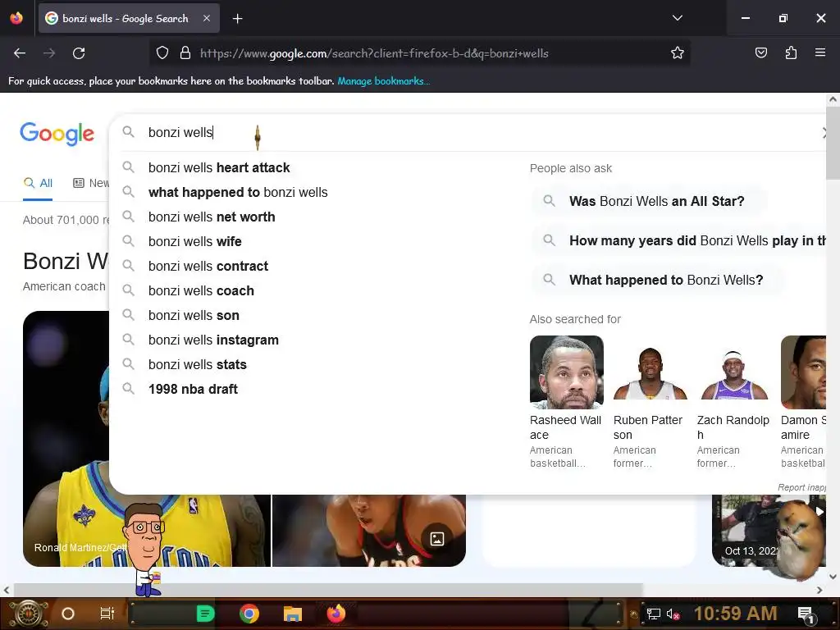Open the Firefox hamburger application menu

tap(820, 52)
